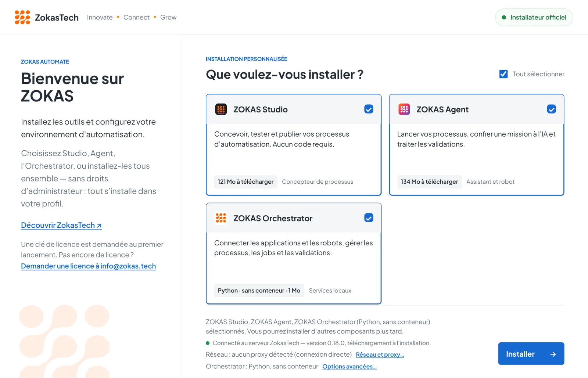The image size is (588, 378).
Task: Uncheck the ZOKAS Orchestrator checkbox
Action: pyautogui.click(x=369, y=218)
